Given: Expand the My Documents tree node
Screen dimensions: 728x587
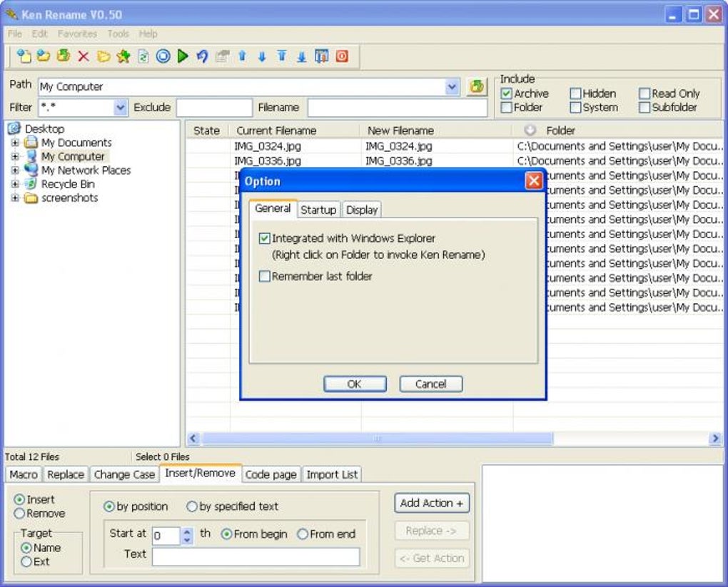Looking at the screenshot, I should coord(15,143).
